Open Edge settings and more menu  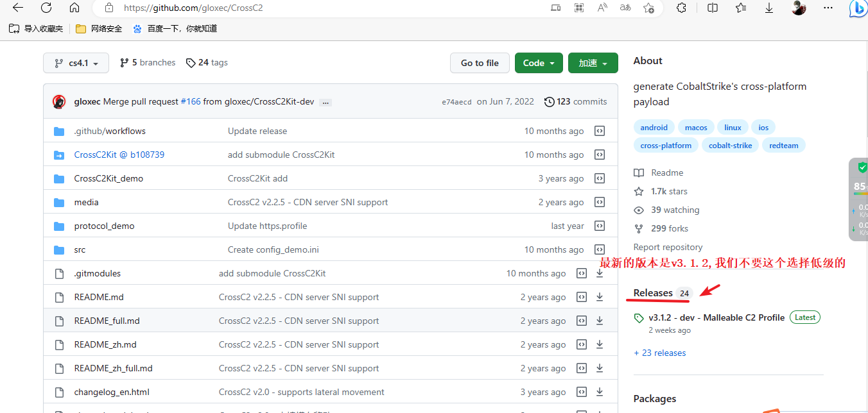[828, 8]
